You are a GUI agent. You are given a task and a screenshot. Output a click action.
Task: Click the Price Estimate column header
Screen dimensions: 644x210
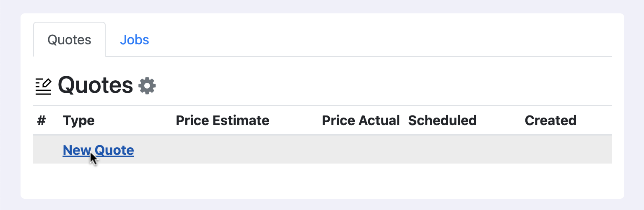point(222,120)
